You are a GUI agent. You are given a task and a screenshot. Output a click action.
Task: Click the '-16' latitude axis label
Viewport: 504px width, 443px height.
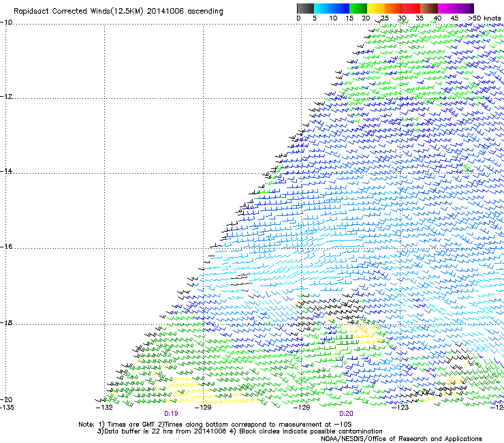(x=6, y=247)
